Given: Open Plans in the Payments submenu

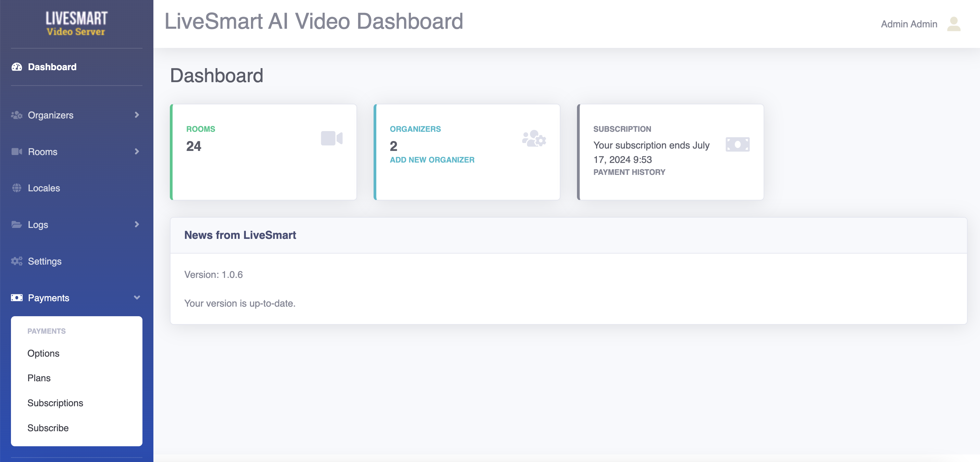Looking at the screenshot, I should [39, 378].
